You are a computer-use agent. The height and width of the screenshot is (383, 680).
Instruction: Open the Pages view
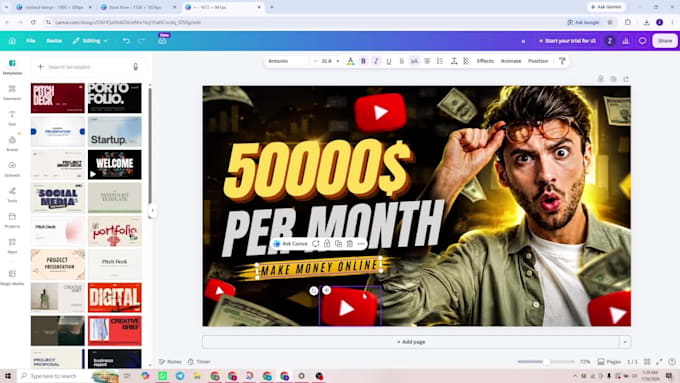click(x=609, y=362)
